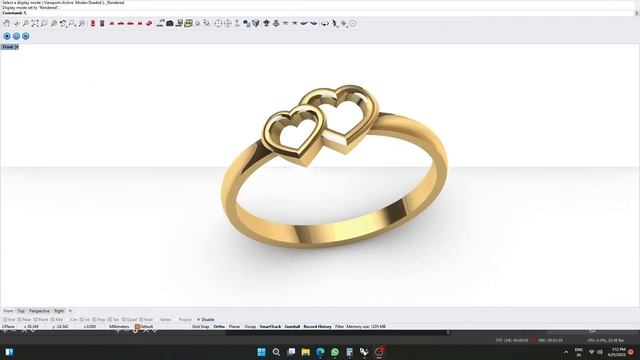Toggle Planar mode in status bar
640x360 pixels.
[234, 327]
